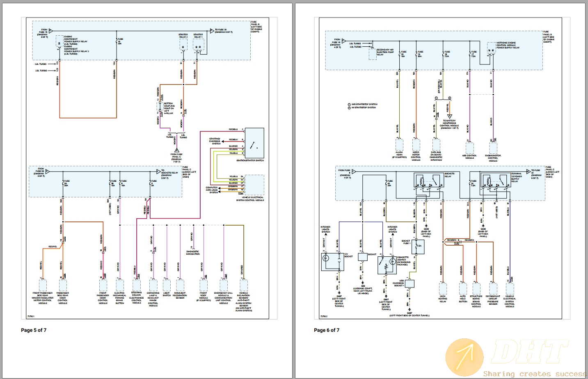Click the "W/ START/STOP SYSTEM" legend entry
588x379 pixels.
tap(363, 107)
